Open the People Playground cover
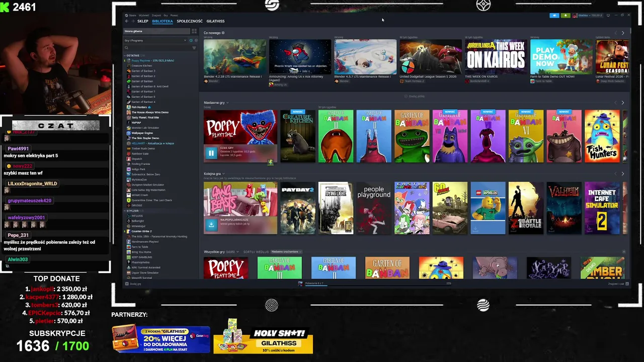This screenshot has height=362, width=644. [x=374, y=208]
